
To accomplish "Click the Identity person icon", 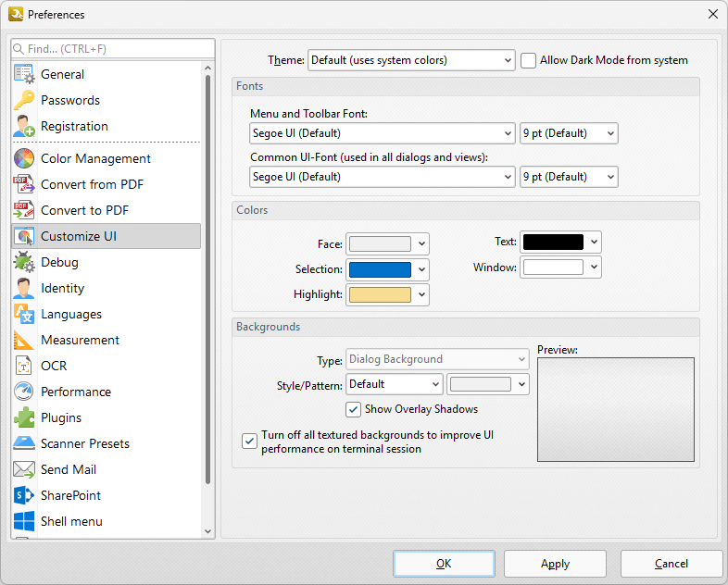I will click(24, 289).
